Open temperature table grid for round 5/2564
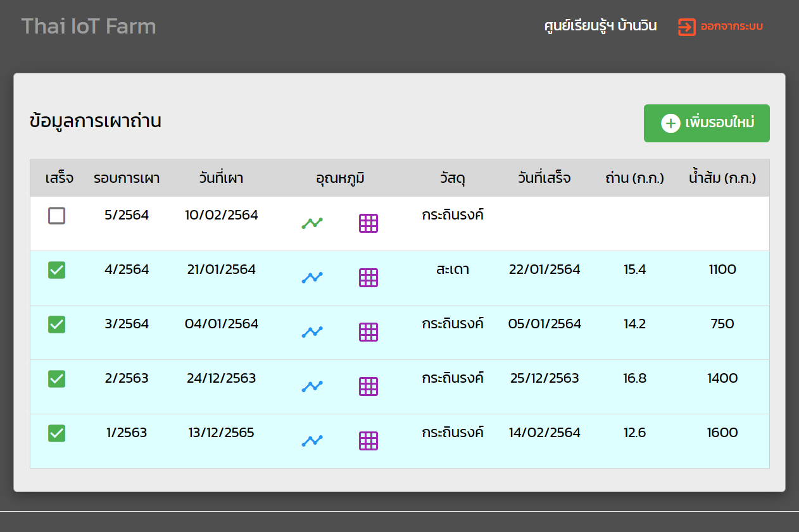The width and height of the screenshot is (799, 532). point(368,223)
